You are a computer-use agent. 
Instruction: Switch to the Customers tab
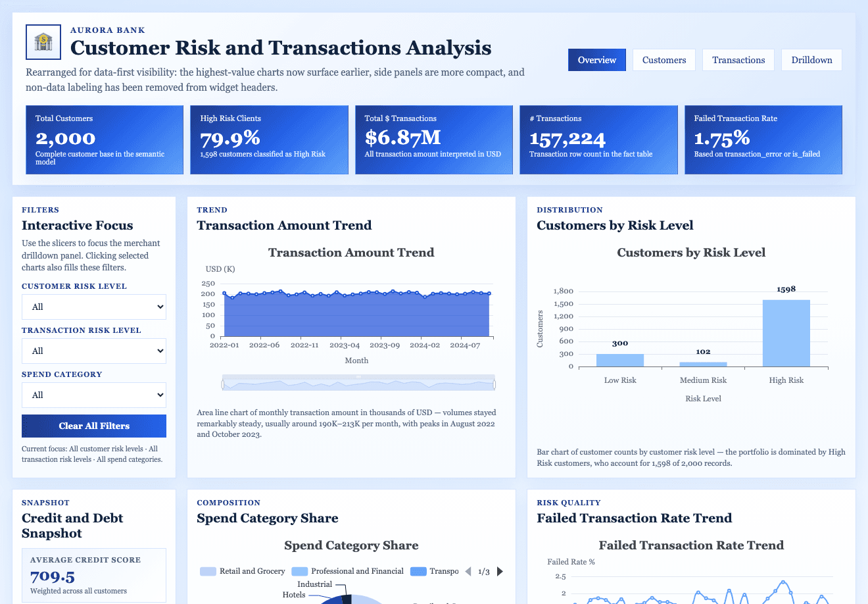pos(664,60)
